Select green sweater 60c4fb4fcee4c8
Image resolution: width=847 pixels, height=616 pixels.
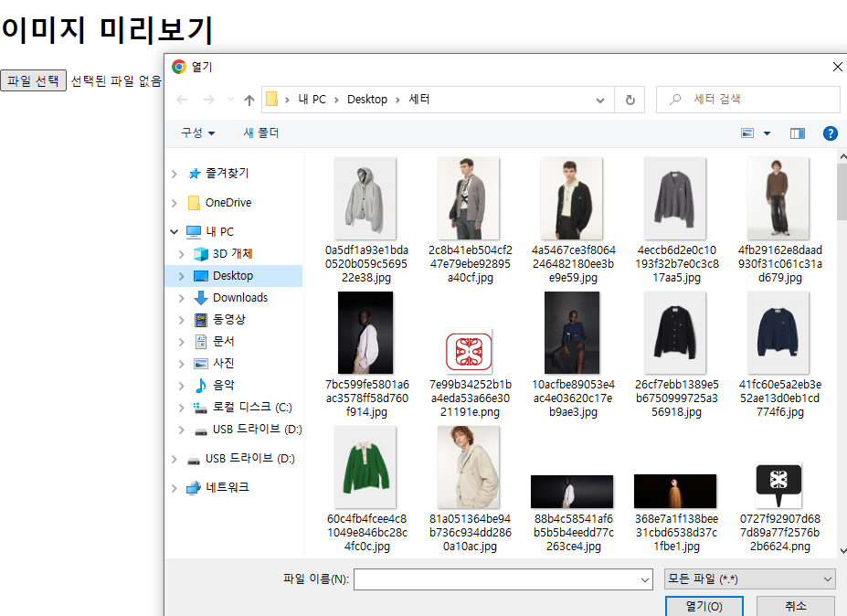[365, 467]
